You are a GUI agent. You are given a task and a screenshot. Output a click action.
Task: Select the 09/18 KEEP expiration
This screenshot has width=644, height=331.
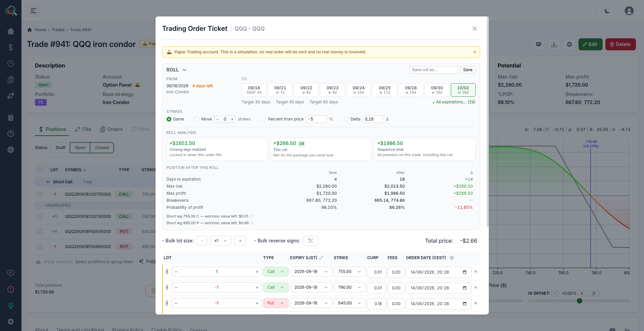[x=254, y=90]
